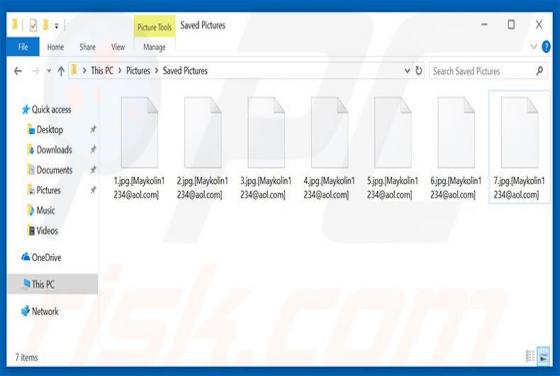Click This PC in the address bar
The height and width of the screenshot is (376, 560).
pyautogui.click(x=102, y=71)
